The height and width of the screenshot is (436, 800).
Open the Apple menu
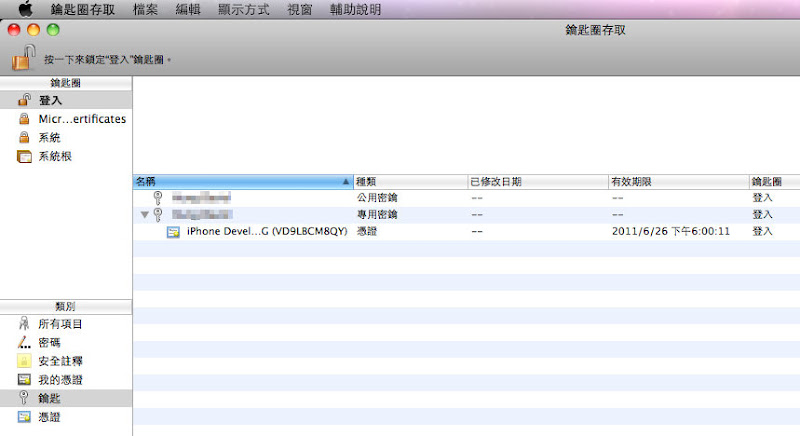(26, 9)
